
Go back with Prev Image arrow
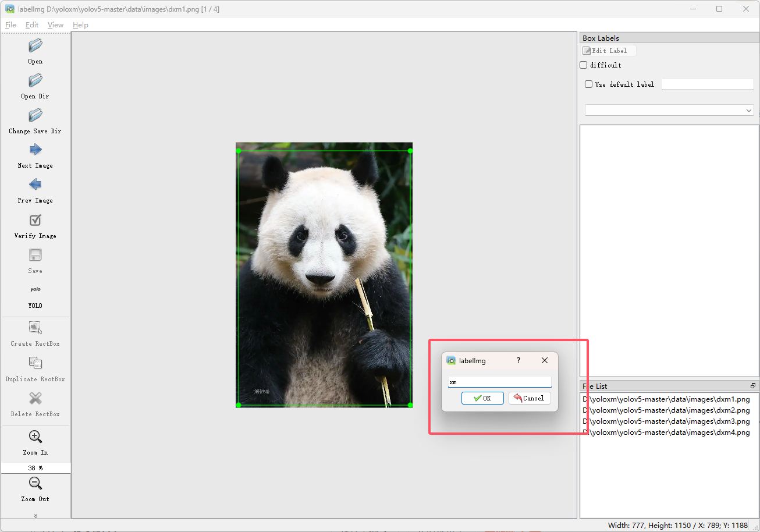coord(35,185)
